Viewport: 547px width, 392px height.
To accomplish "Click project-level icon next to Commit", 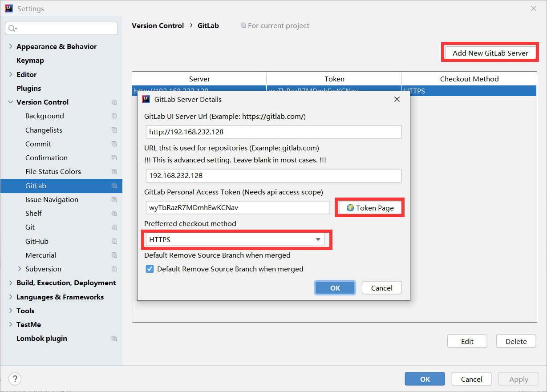I will tap(114, 144).
